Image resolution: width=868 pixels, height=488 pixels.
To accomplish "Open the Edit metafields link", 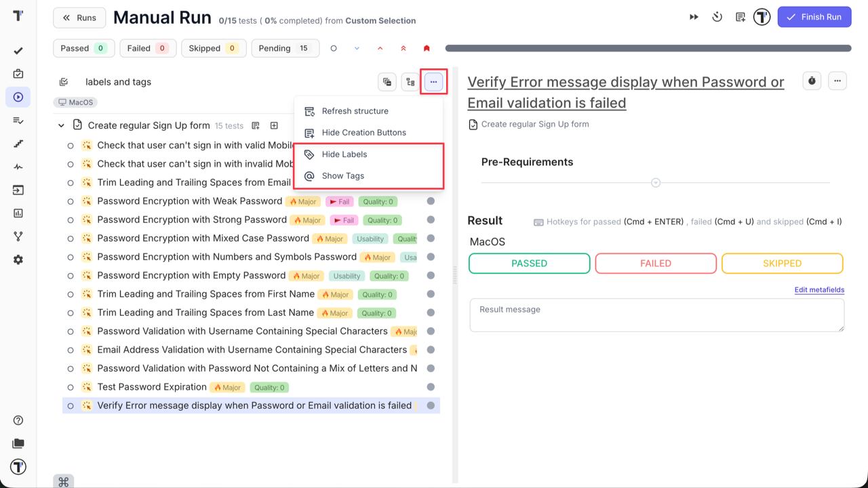I will tap(819, 289).
